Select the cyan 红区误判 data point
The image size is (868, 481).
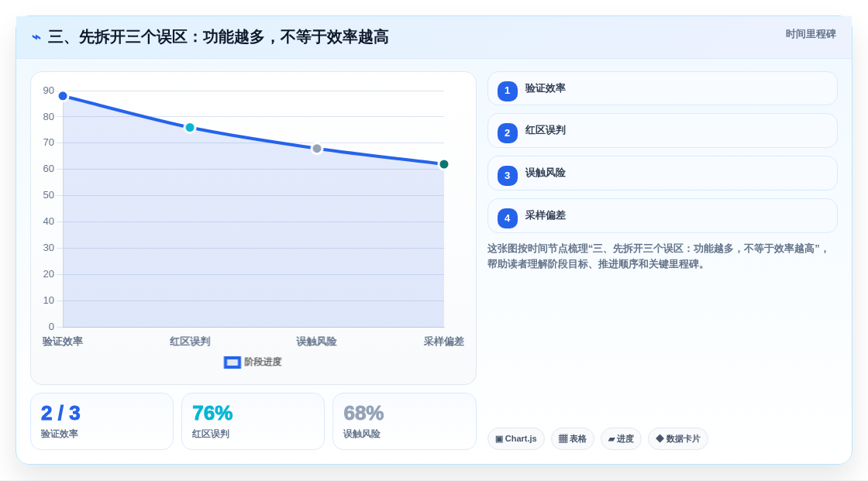point(190,128)
